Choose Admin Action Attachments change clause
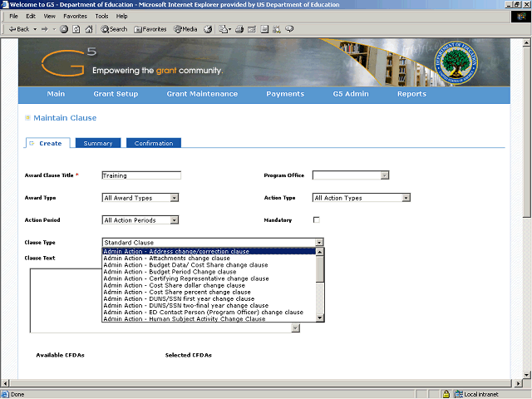532x399 pixels. (x=209, y=259)
